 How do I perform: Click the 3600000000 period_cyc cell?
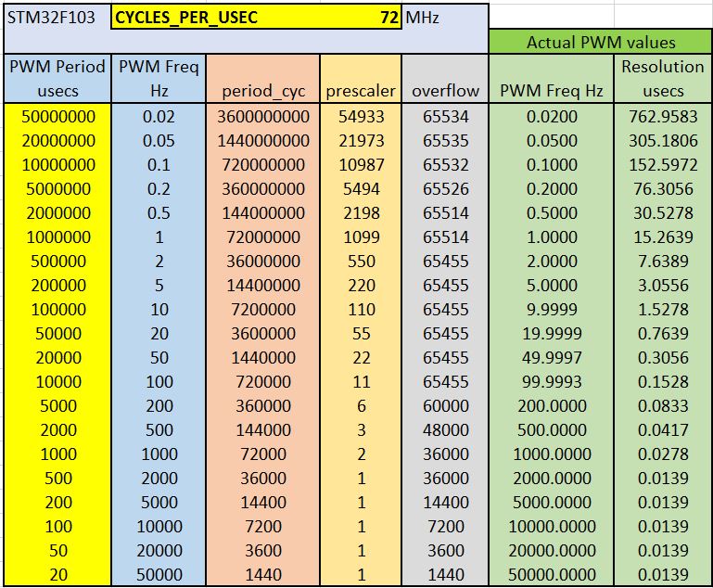263,116
